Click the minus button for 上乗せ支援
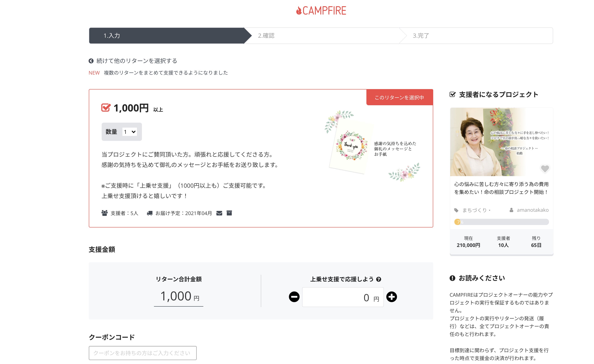Image resolution: width=594 pixels, height=364 pixels. point(294,297)
